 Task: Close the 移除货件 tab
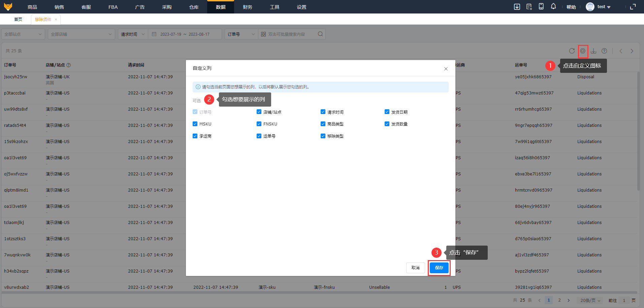56,20
